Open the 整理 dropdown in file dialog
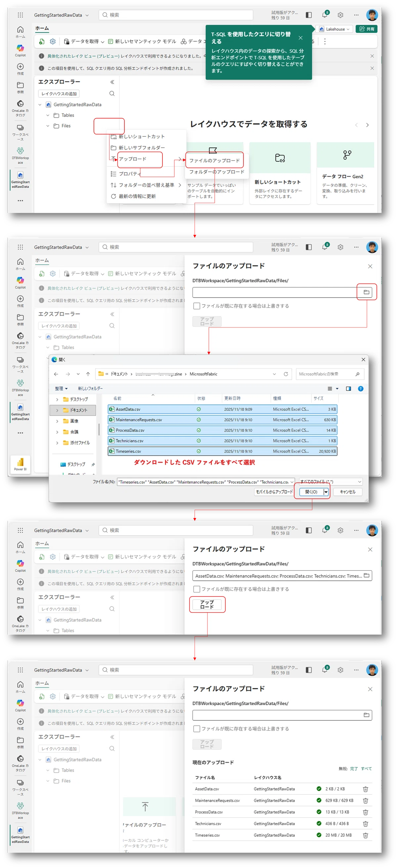The height and width of the screenshot is (868, 397). (61, 388)
